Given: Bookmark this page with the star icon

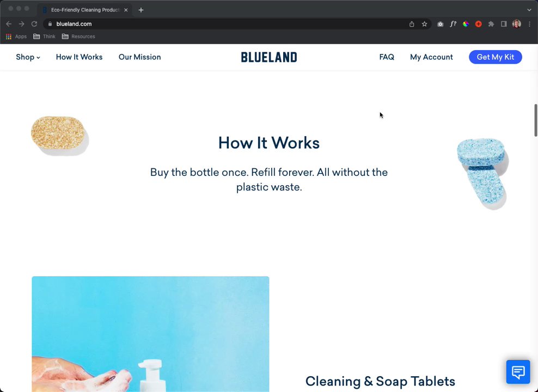Looking at the screenshot, I should (424, 24).
